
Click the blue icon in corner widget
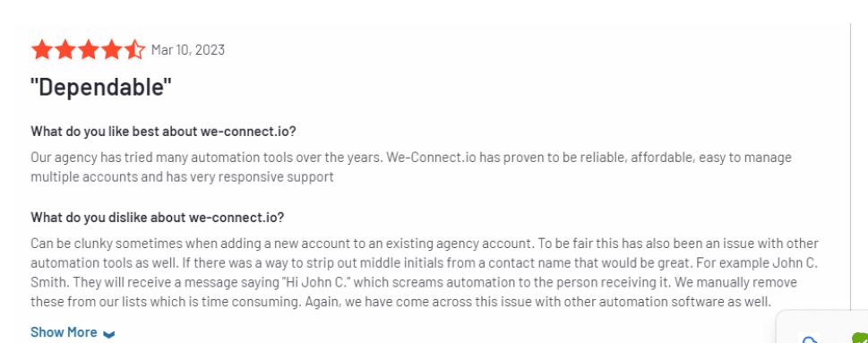pos(811,339)
